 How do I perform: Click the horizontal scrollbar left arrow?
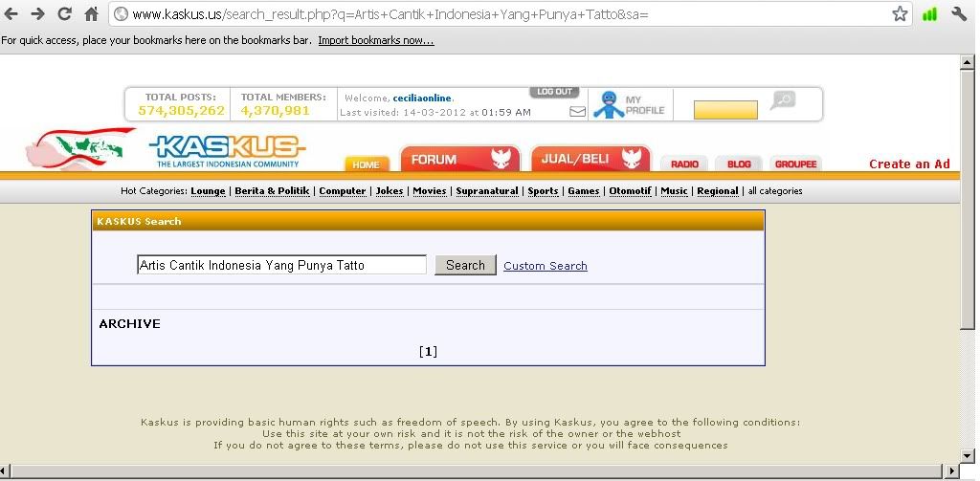5,471
